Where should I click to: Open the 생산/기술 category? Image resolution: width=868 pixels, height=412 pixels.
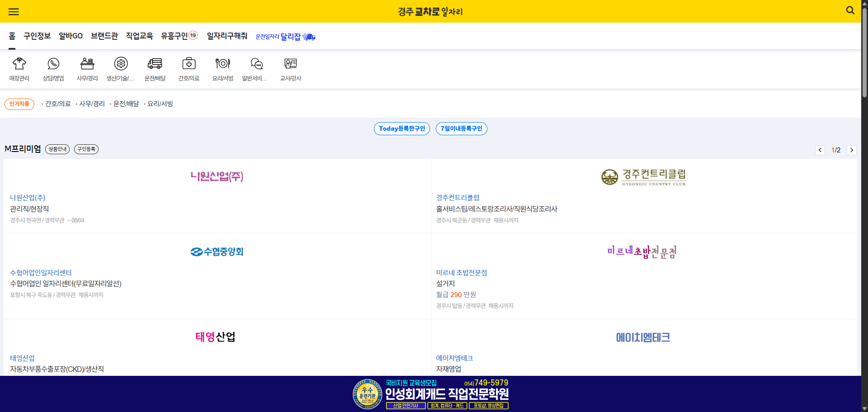(x=121, y=69)
